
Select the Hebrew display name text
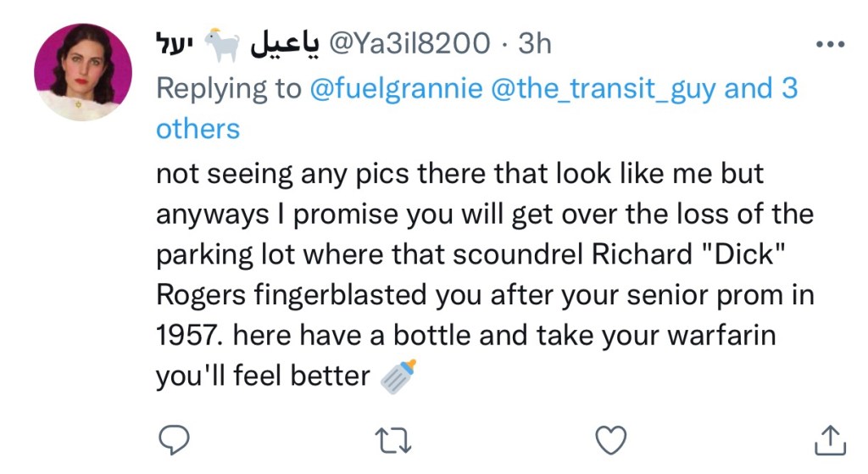178,44
